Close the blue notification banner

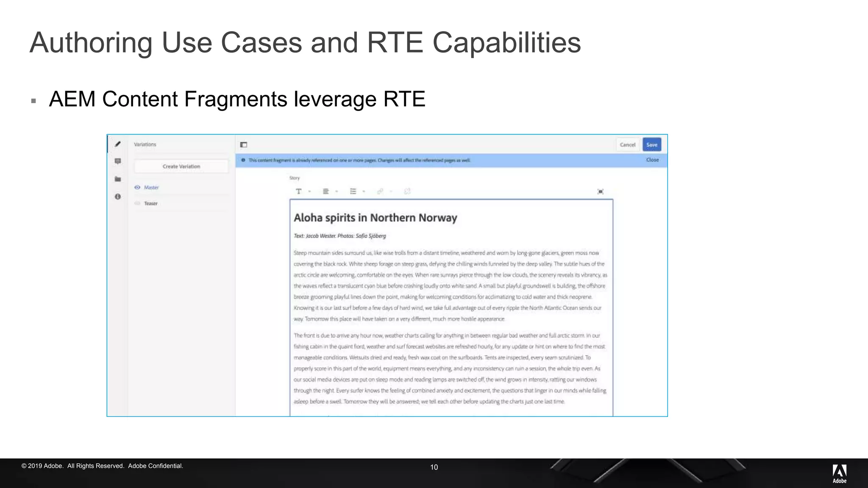653,160
